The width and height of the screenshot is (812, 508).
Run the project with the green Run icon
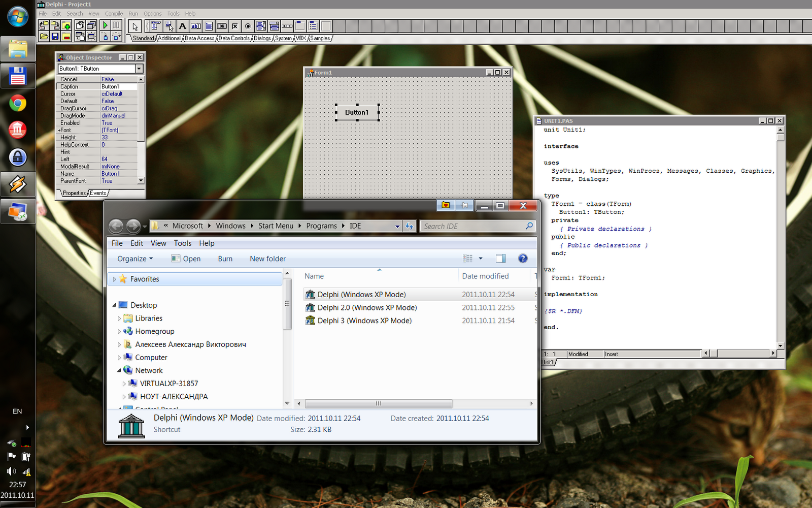pyautogui.click(x=104, y=24)
